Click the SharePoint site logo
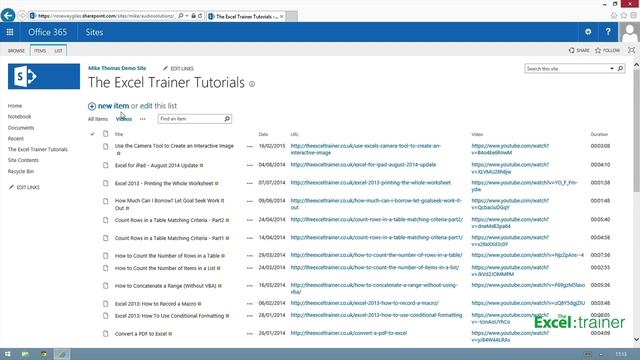640x360 pixels. pyautogui.click(x=44, y=76)
